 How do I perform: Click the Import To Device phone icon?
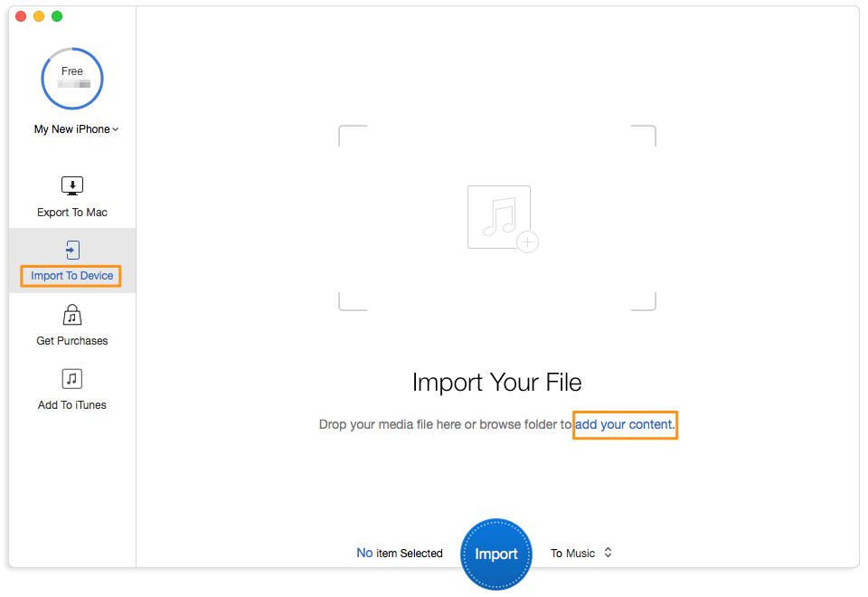[72, 250]
